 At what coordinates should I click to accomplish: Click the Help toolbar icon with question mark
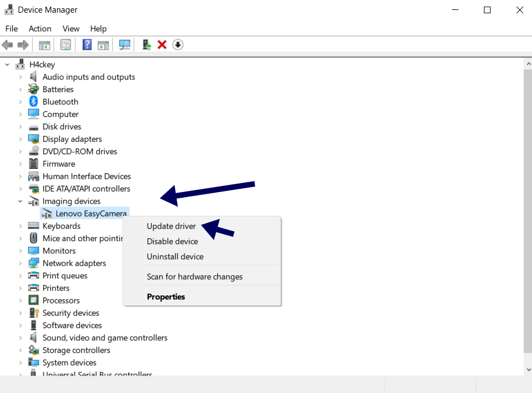[87, 45]
